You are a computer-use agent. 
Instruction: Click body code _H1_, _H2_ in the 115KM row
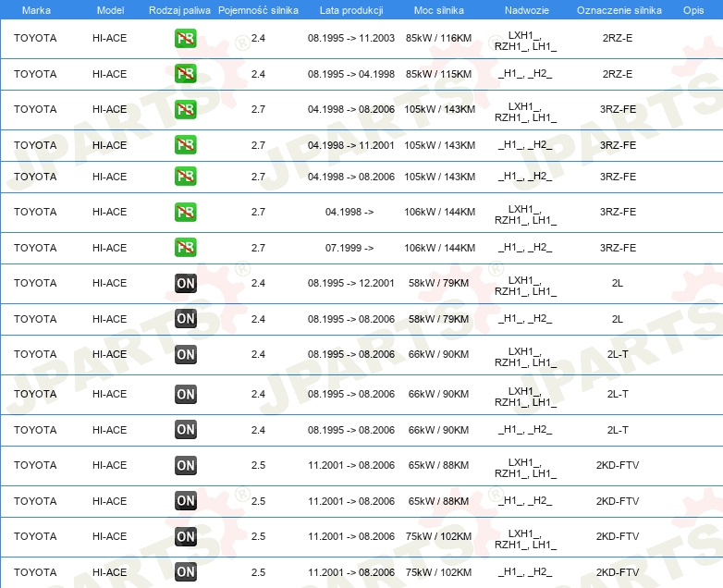tap(525, 74)
